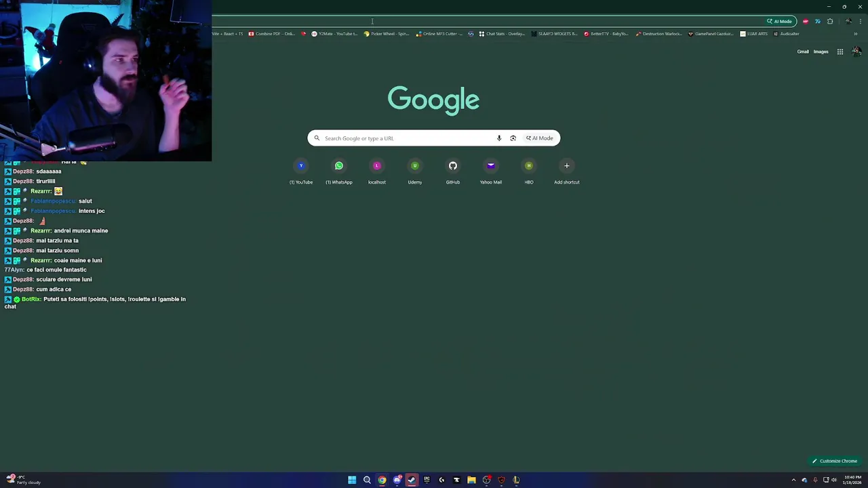868x488 pixels.
Task: Open the LUAR ARTS bookmark
Action: pyautogui.click(x=753, y=34)
